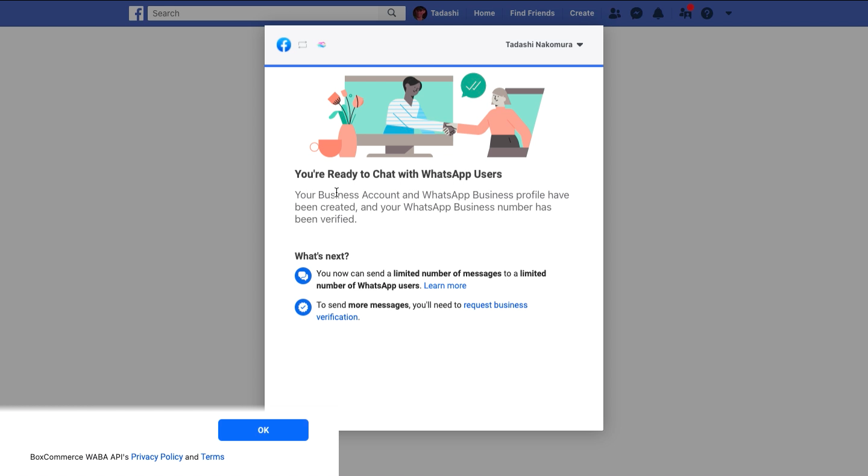This screenshot has width=868, height=476.
Task: Click the blue Facebook icon in the dialog header
Action: pos(284,45)
